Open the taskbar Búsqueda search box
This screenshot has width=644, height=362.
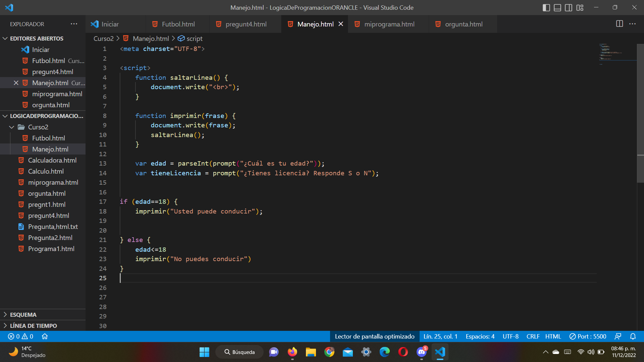tap(239, 352)
